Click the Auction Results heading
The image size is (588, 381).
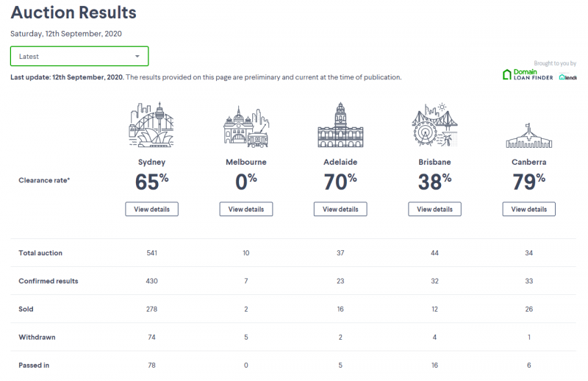(73, 13)
